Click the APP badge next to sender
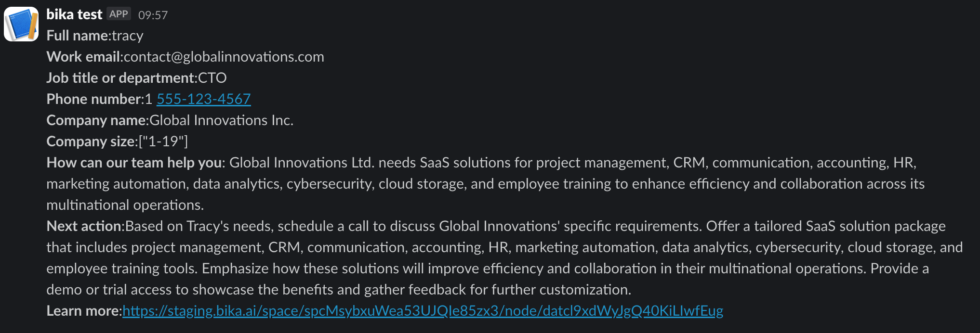 [x=119, y=14]
